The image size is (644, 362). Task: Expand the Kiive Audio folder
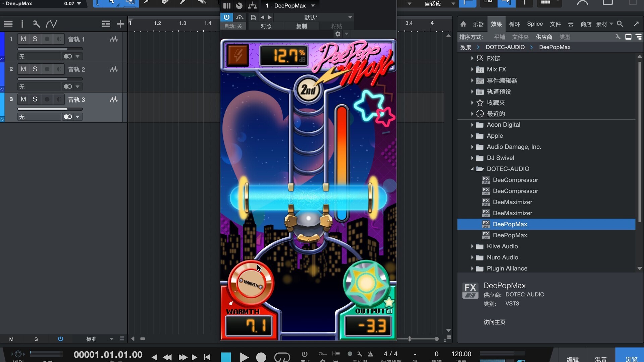(472, 246)
